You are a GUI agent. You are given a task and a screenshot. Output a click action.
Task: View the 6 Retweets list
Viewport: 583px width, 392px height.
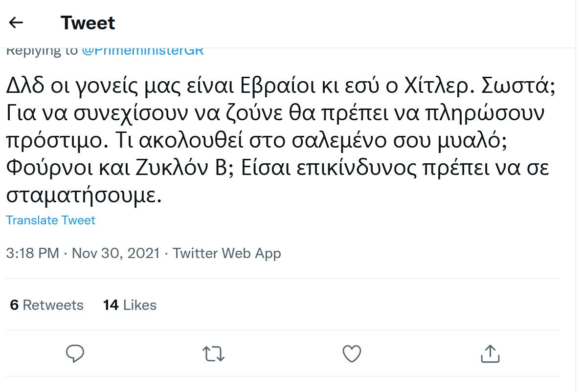(x=47, y=305)
